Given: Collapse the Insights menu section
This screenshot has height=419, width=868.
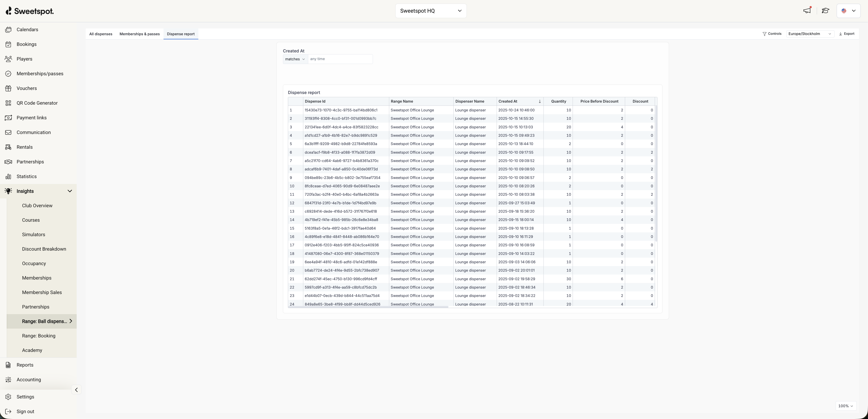Looking at the screenshot, I should coord(69,191).
